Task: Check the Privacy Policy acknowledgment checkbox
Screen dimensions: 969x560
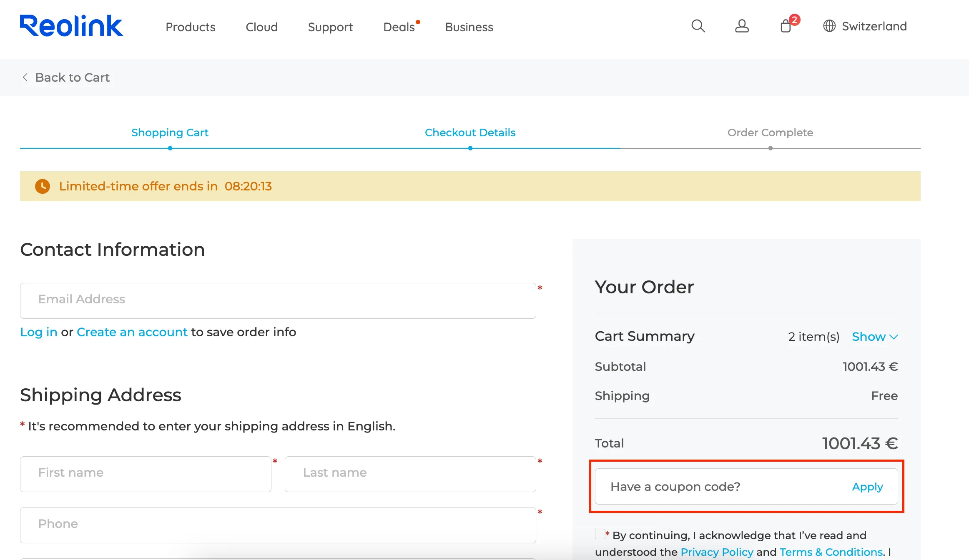Action: (600, 534)
